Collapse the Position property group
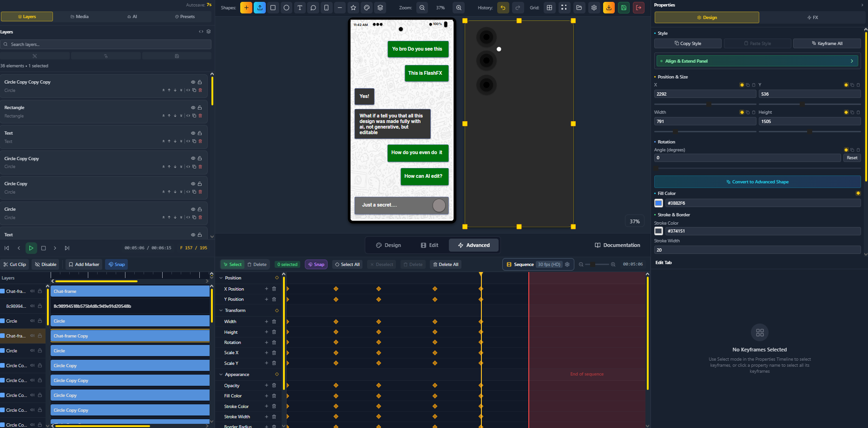 tap(221, 278)
